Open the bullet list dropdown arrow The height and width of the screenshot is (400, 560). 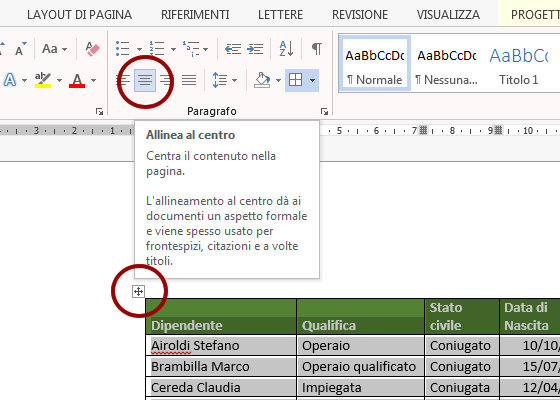tap(139, 49)
